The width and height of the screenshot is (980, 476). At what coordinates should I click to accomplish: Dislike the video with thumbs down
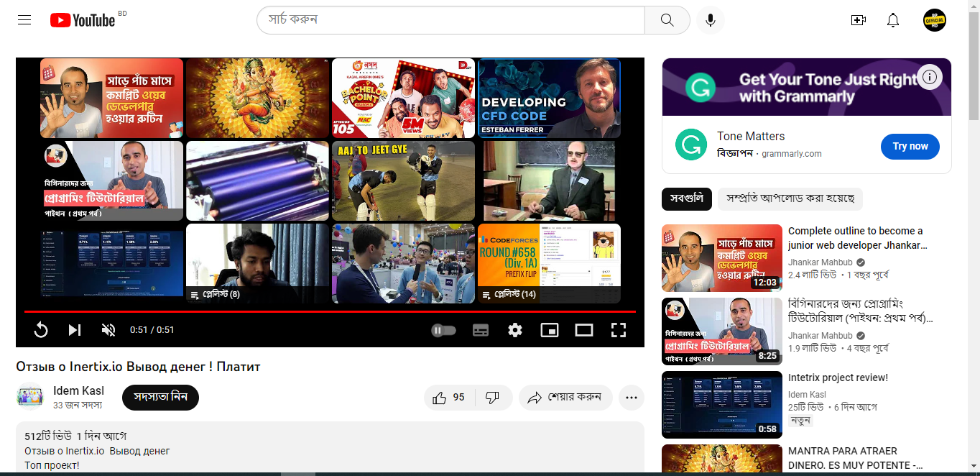click(x=493, y=398)
